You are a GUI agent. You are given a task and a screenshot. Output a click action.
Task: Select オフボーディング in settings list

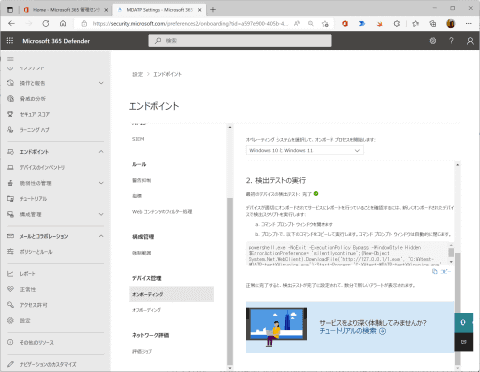coord(146,310)
